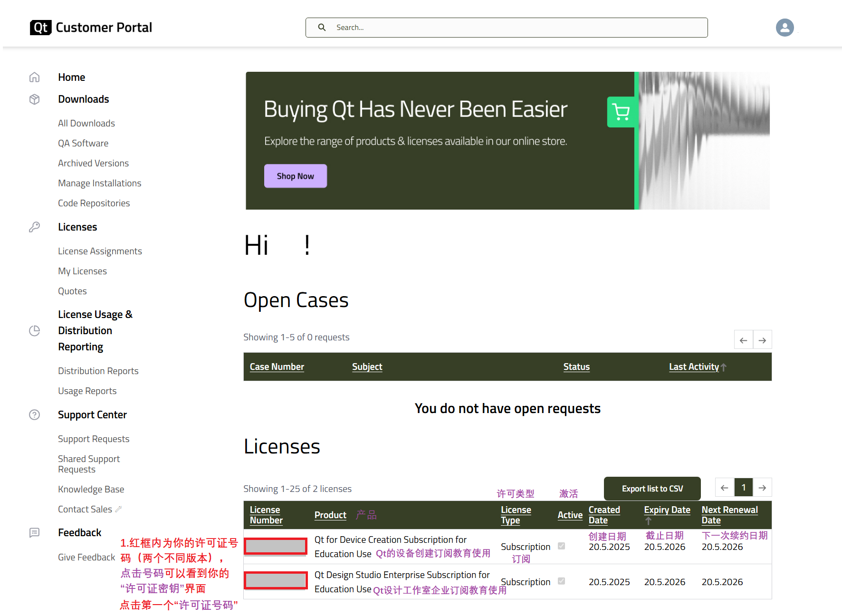Open Quotes link
Image resolution: width=842 pixels, height=616 pixels.
[72, 291]
